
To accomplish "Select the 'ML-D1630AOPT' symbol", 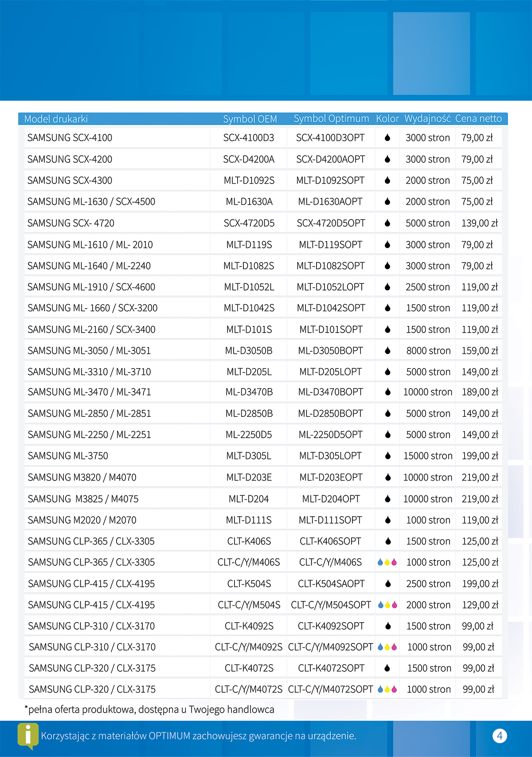I will (330, 201).
